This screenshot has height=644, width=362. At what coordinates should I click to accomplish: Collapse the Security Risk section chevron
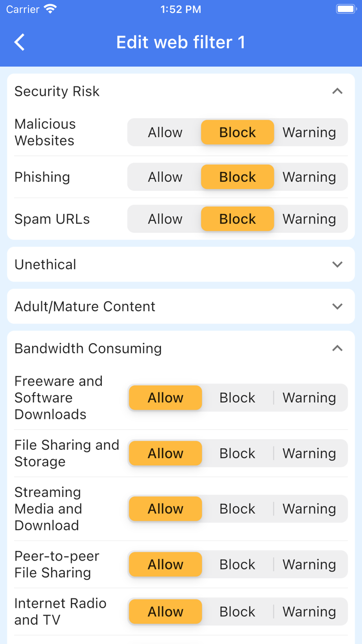[338, 91]
